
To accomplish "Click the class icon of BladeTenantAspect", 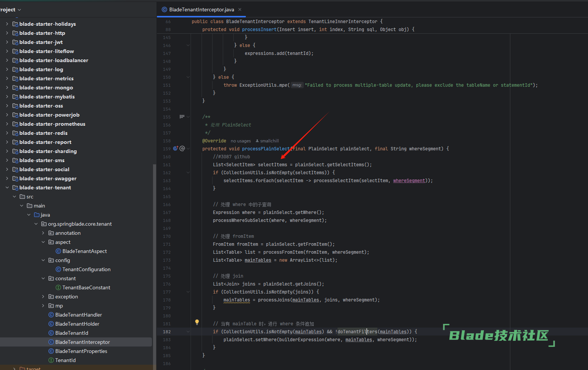I will tap(58, 251).
